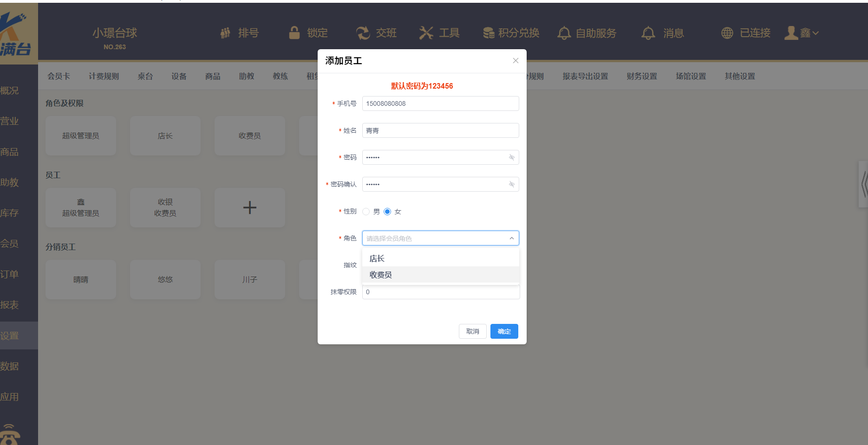
Task: Open the shift handover (交班) icon
Action: (x=363, y=33)
